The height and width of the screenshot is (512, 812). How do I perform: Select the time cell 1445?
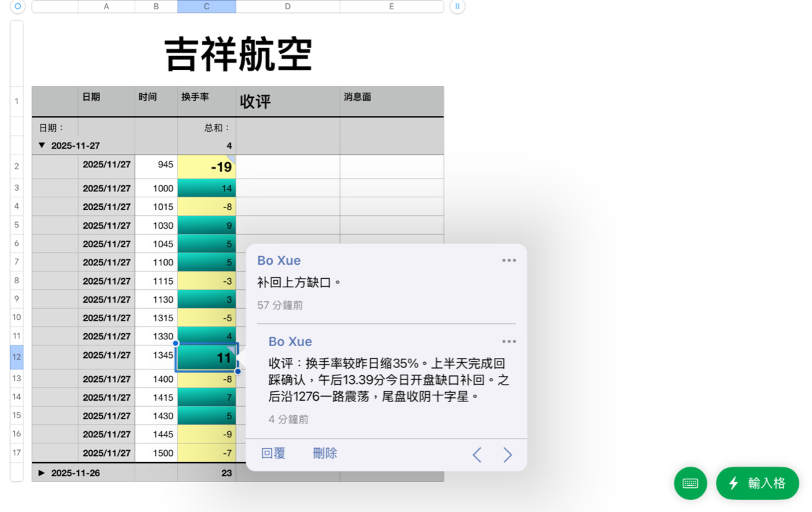pos(157,434)
